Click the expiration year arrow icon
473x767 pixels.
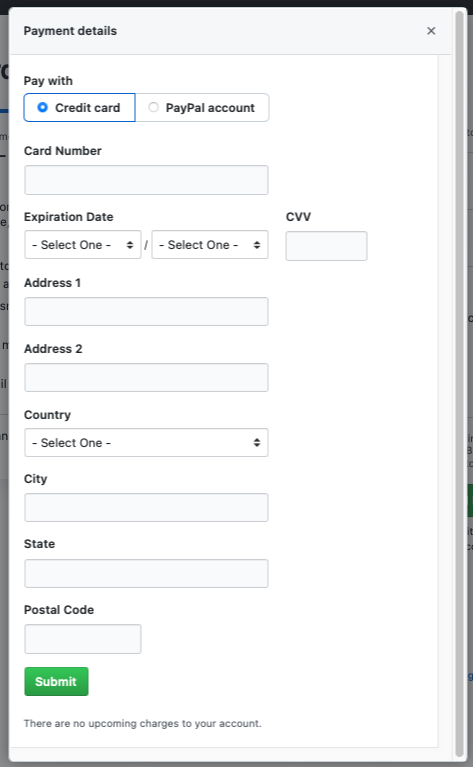(257, 245)
